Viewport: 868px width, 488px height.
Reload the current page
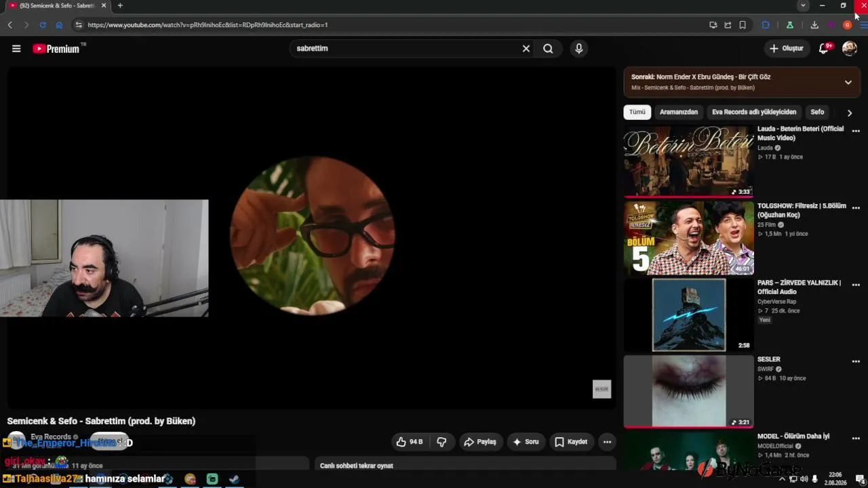click(x=43, y=25)
